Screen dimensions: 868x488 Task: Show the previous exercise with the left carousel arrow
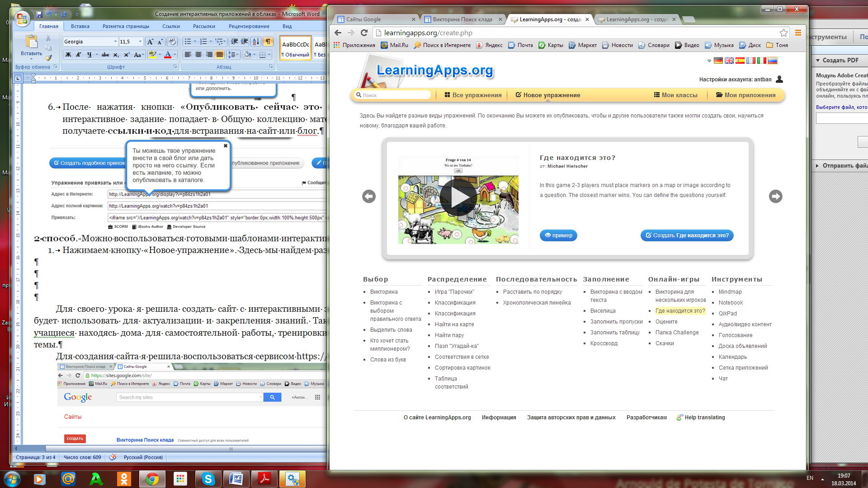coord(369,196)
